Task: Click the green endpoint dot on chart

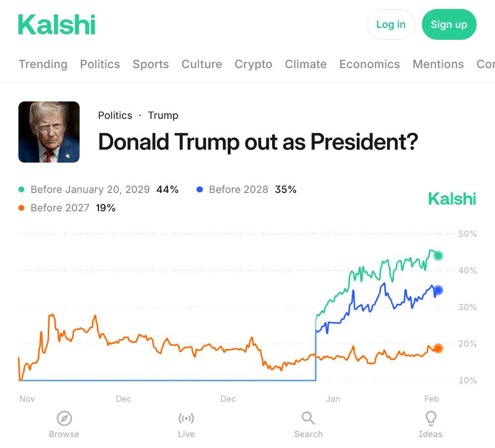Action: click(x=438, y=256)
